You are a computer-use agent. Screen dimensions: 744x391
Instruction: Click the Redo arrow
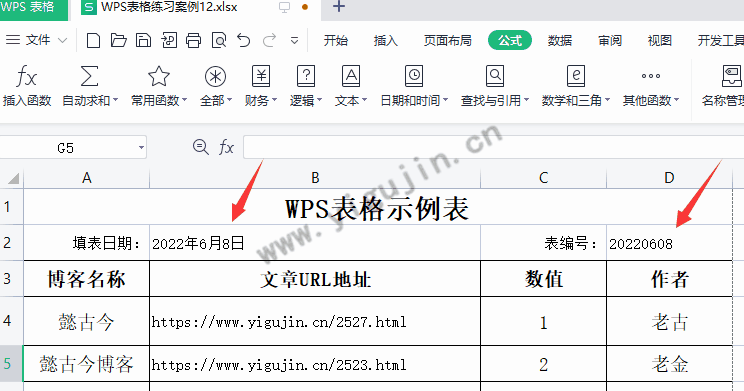(x=270, y=41)
